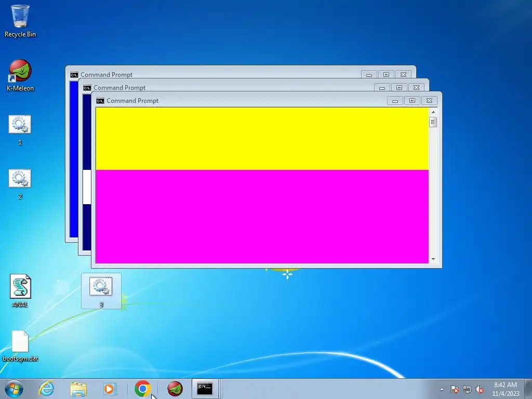Minimize the middle Command Prompt window
The image size is (532, 399).
pos(382,88)
